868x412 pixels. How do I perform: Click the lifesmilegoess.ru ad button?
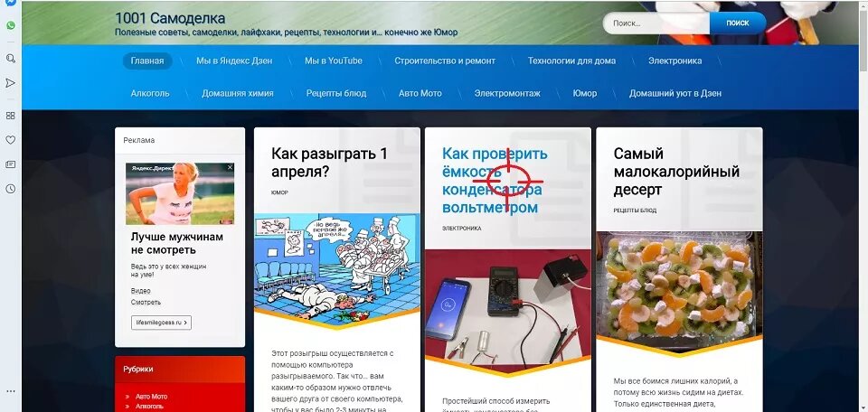[161, 323]
